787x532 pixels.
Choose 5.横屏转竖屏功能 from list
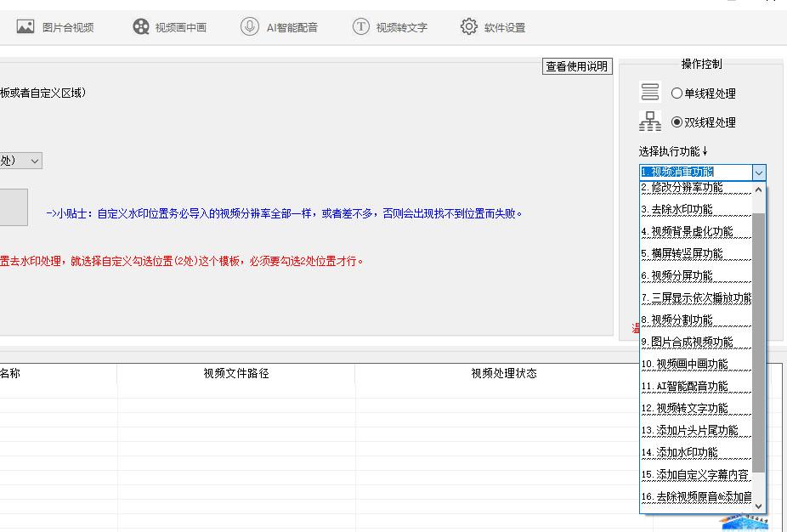[696, 253]
